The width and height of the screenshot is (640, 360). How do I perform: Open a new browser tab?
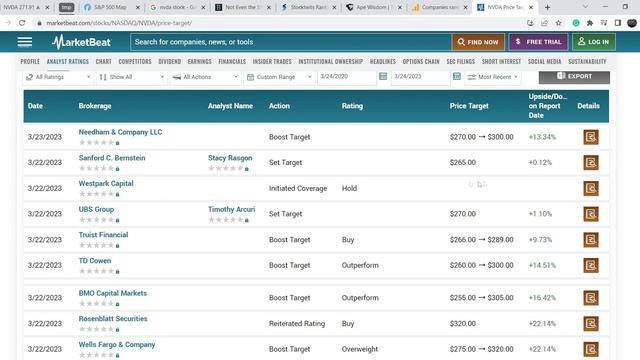547,7
